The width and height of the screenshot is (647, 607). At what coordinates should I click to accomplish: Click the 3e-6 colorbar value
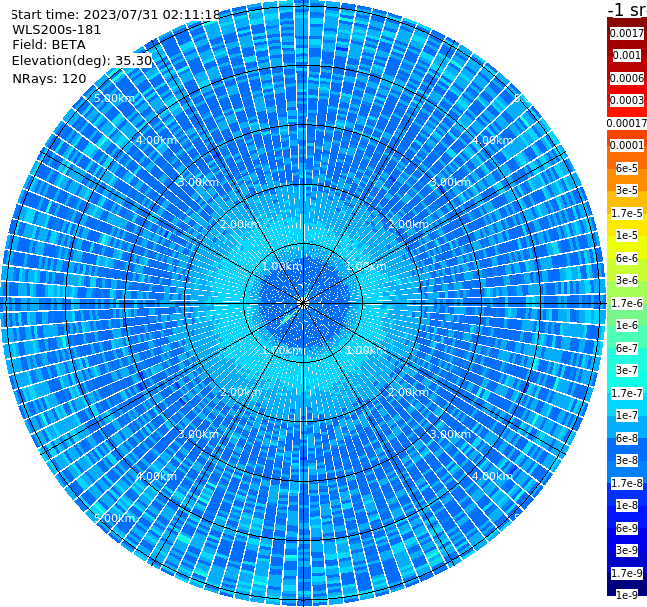(x=627, y=281)
